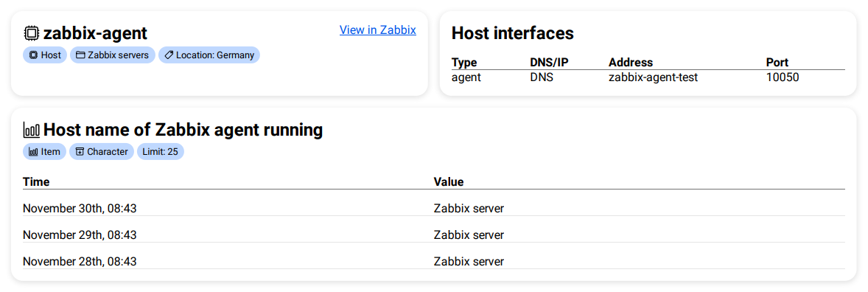Click the zabbix-agent host title

point(95,33)
